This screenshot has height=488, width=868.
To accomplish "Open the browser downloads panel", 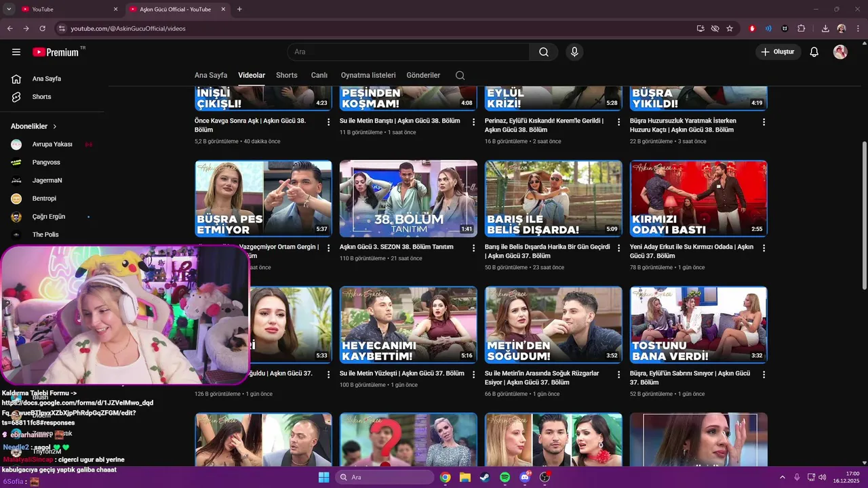I will pyautogui.click(x=825, y=28).
